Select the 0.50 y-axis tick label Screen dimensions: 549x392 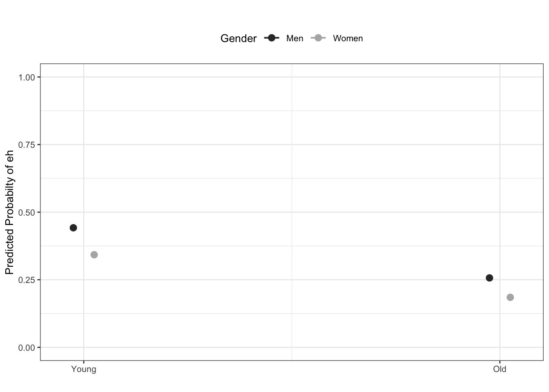[27, 212]
